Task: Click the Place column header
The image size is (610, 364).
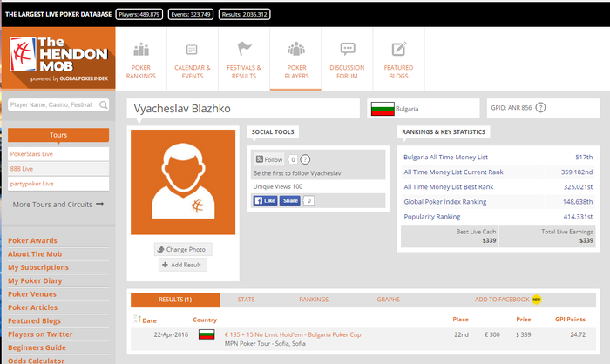Action: 460,320
